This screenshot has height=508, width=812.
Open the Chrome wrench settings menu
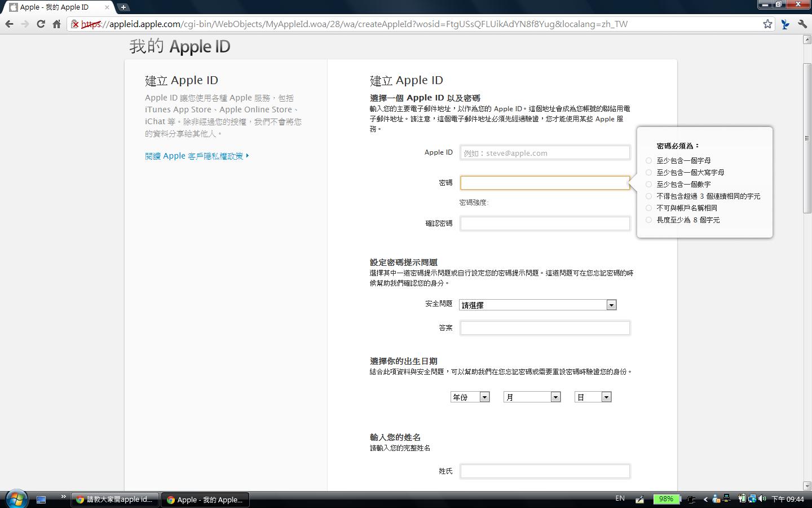[802, 24]
